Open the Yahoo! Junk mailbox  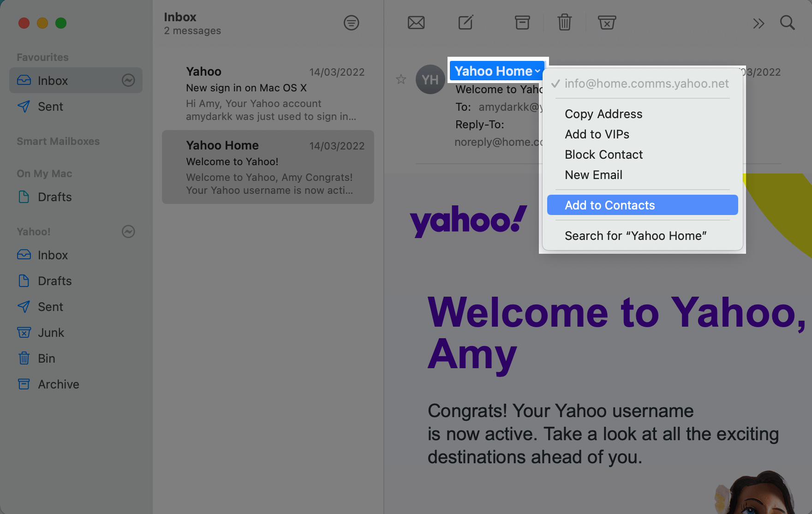point(76,333)
